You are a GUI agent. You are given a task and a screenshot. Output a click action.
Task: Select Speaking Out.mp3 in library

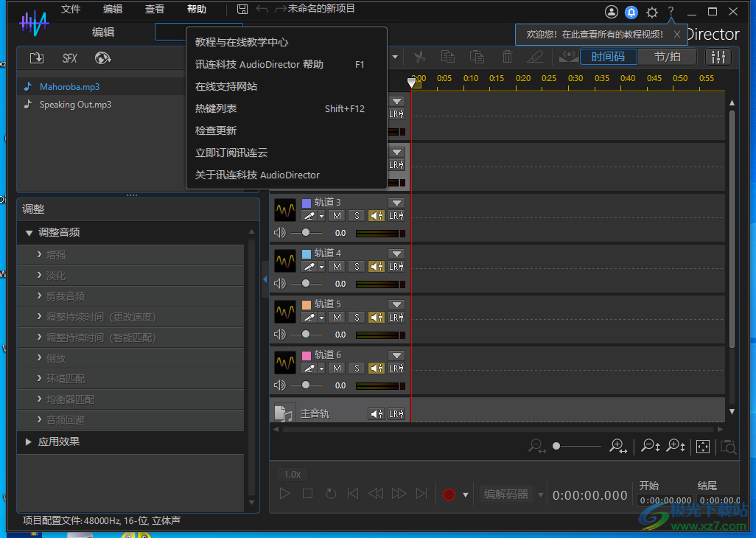click(75, 105)
